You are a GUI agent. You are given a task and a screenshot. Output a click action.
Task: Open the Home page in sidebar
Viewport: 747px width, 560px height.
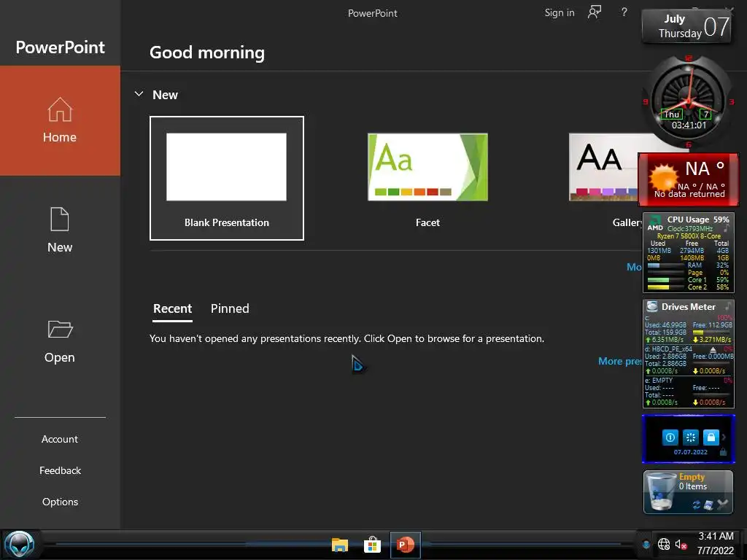coord(60,120)
